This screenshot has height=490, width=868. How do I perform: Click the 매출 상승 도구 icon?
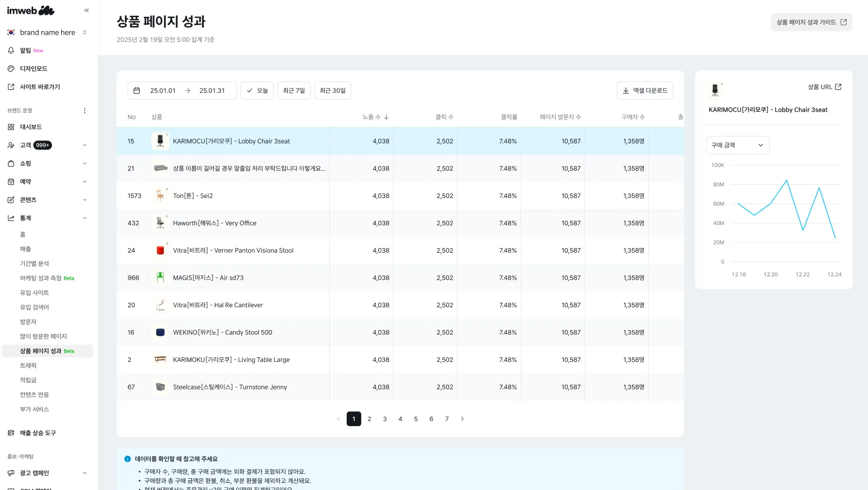(x=11, y=433)
